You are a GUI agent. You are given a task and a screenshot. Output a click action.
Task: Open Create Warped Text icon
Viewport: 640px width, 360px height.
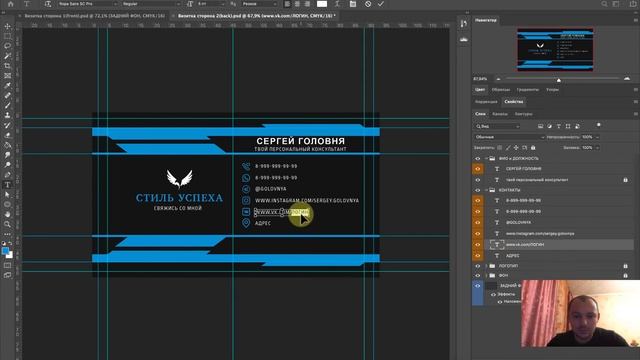coord(337,4)
